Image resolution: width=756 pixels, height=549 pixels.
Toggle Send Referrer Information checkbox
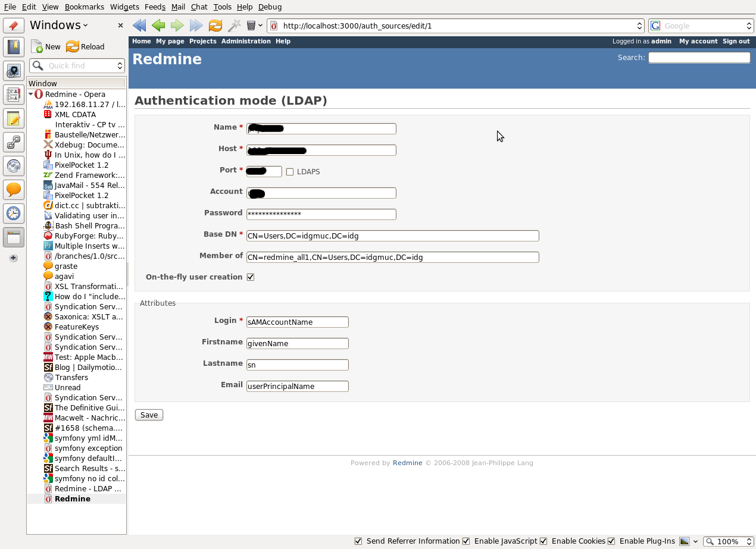click(358, 541)
